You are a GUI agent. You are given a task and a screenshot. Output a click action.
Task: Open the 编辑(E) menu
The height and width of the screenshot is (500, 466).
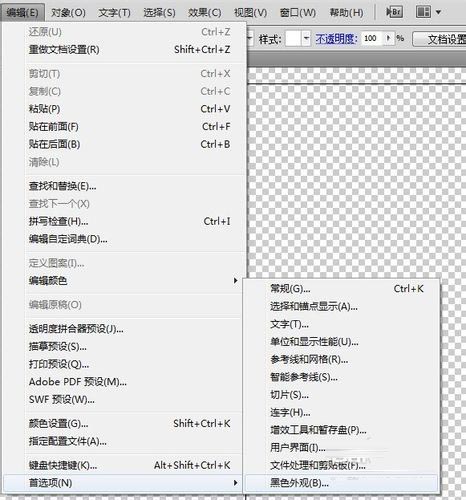[x=23, y=13]
